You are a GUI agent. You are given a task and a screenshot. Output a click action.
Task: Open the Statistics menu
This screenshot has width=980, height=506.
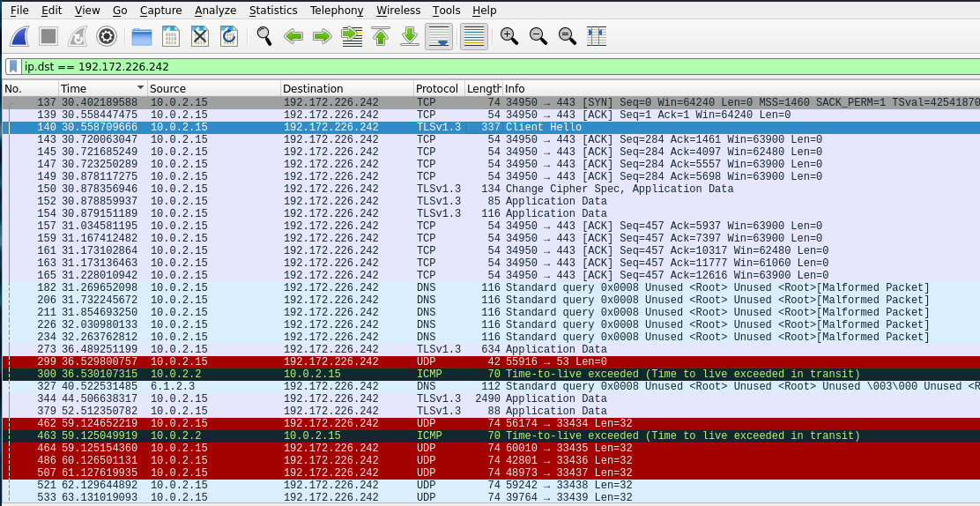point(273,11)
